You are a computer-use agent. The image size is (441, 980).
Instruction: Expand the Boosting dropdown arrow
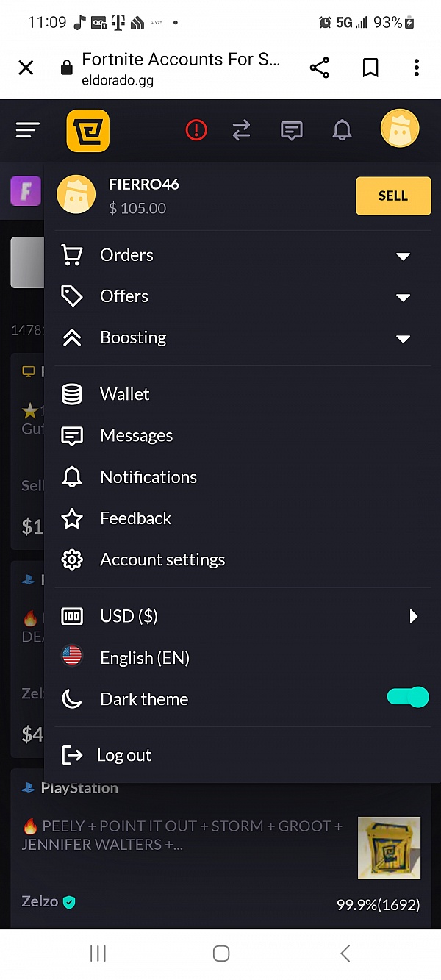(403, 338)
